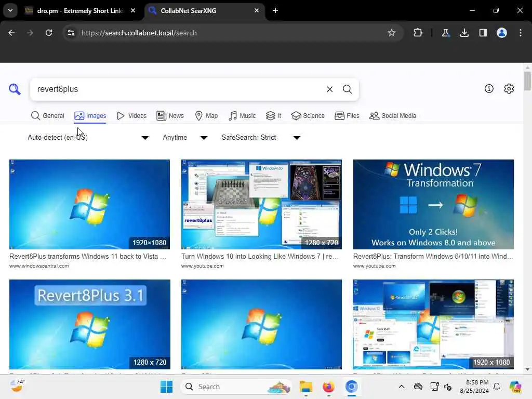Open the Revert8Plus 3.1 thumbnail
The image size is (532, 399).
click(x=89, y=324)
